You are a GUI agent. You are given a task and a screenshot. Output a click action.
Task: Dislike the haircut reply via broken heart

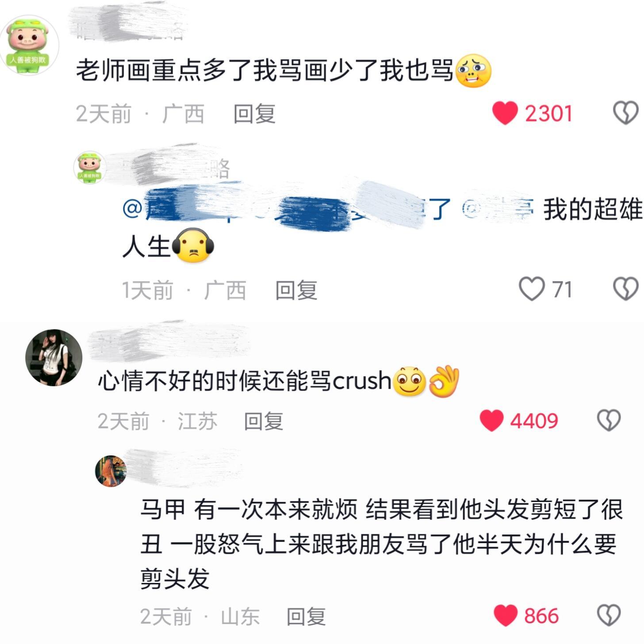[x=609, y=616]
